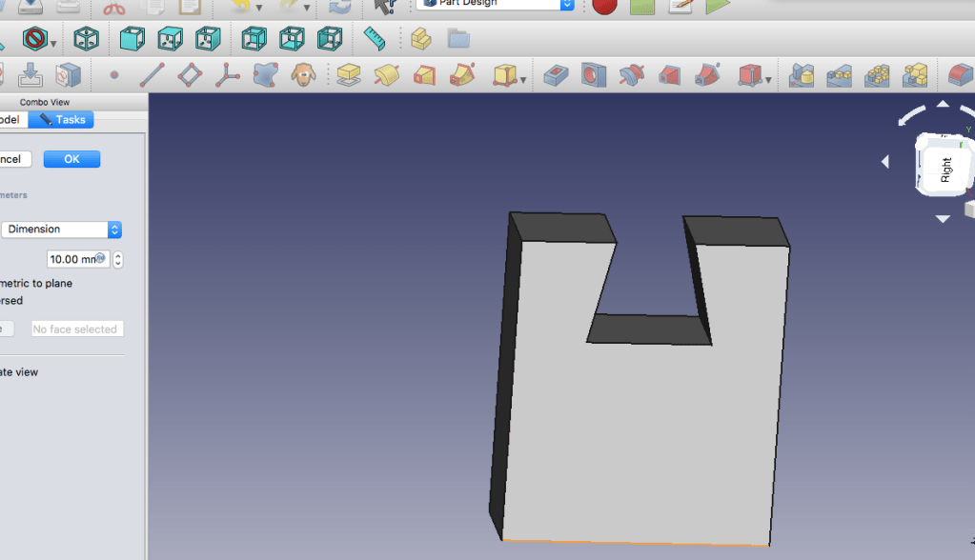Select the Polar Pattern icon

pyautogui.click(x=877, y=74)
